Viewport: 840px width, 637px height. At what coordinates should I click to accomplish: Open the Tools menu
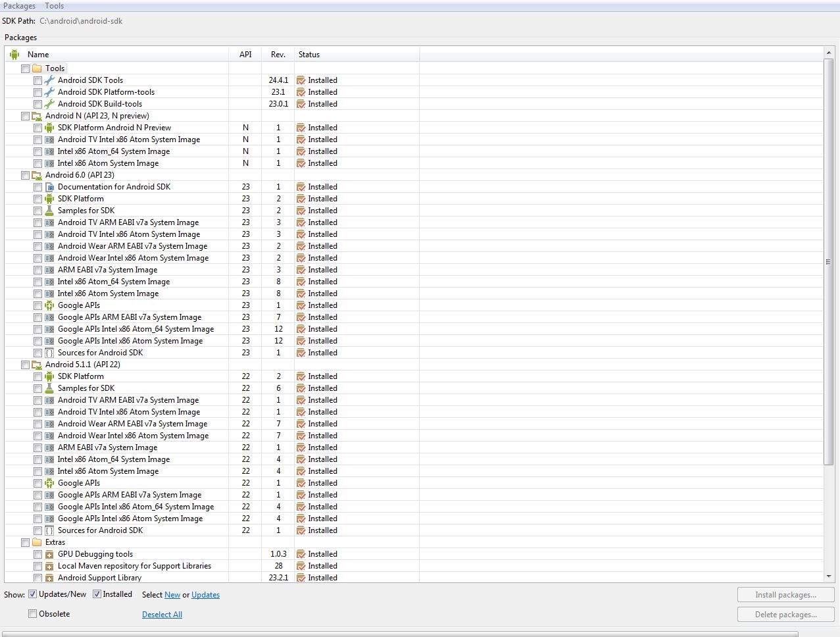[55, 6]
